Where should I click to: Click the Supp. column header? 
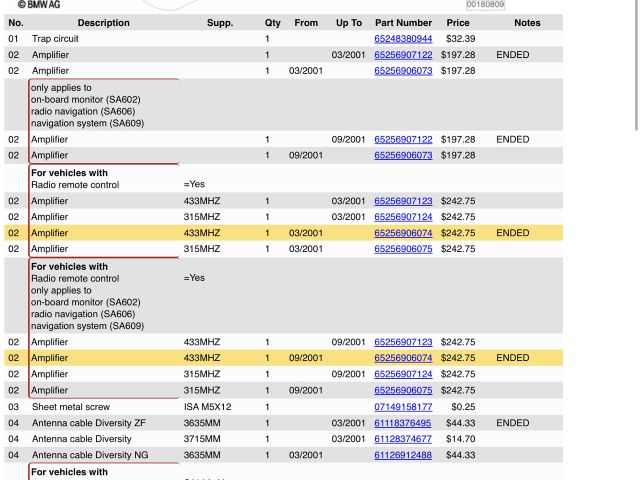tap(219, 23)
